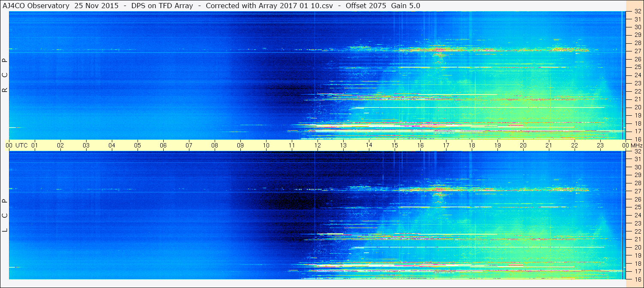Click '16' on the LCP frequency scale
This screenshot has width=644, height=288.
(637, 279)
